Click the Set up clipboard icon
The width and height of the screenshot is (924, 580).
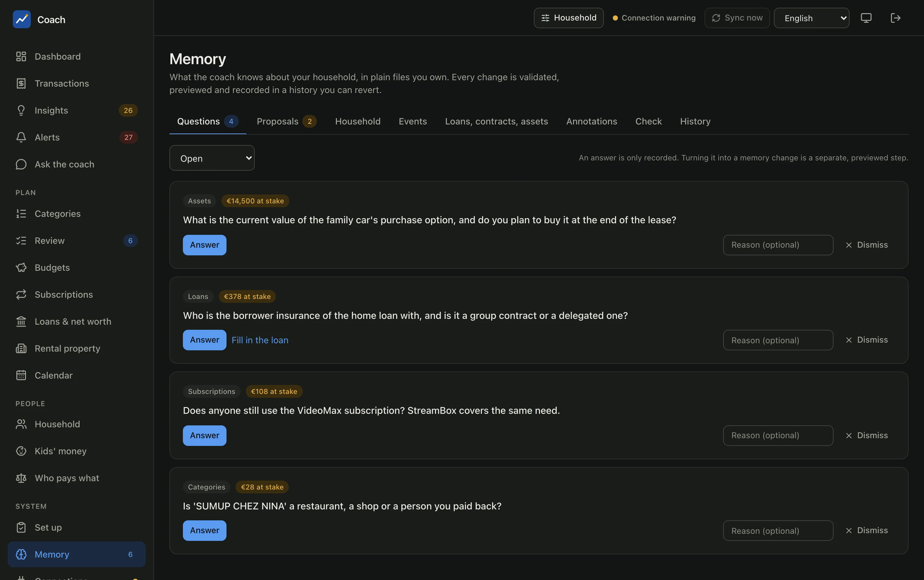pos(21,527)
